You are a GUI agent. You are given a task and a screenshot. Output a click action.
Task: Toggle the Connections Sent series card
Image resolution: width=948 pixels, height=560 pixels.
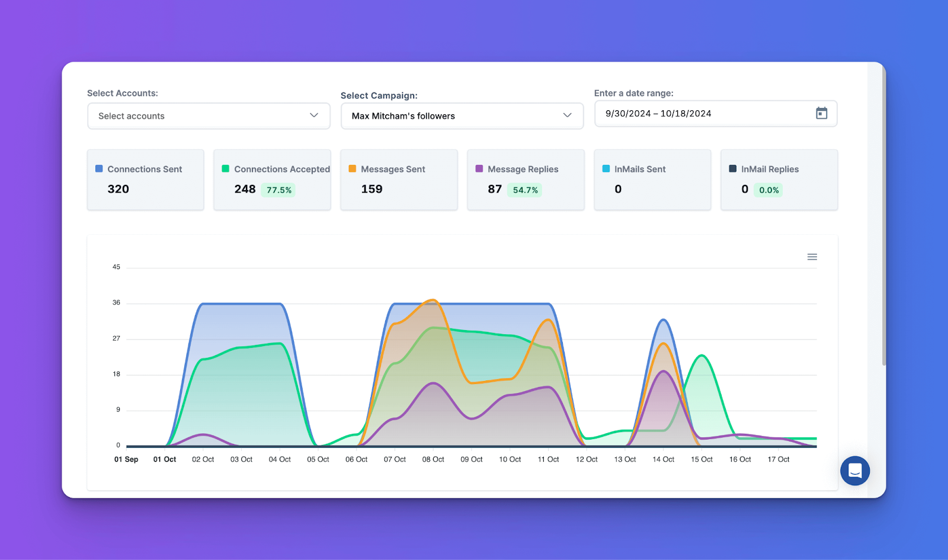click(146, 180)
